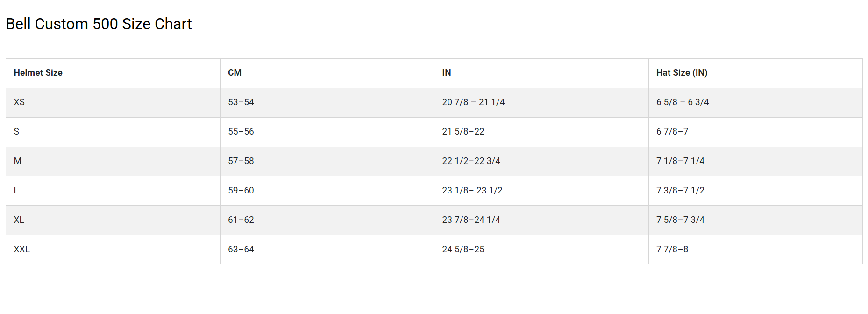Select the 57–58 CM cell
The height and width of the screenshot is (314, 868).
pyautogui.click(x=241, y=161)
